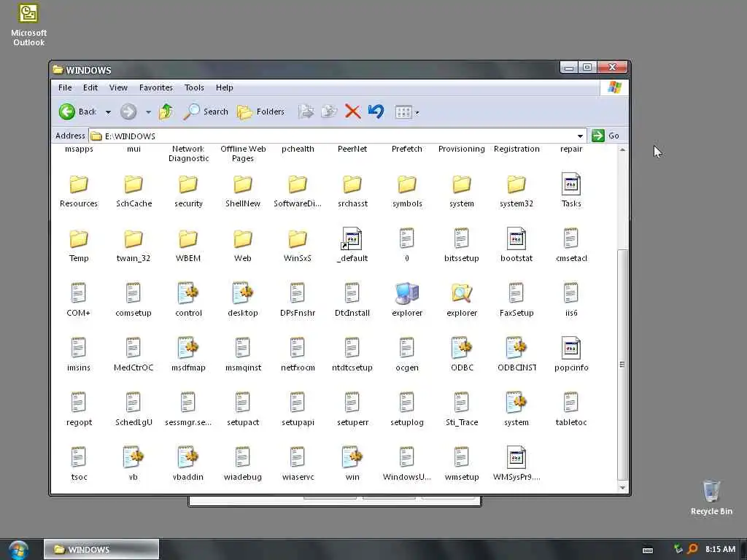Go up one folder level

[166, 112]
